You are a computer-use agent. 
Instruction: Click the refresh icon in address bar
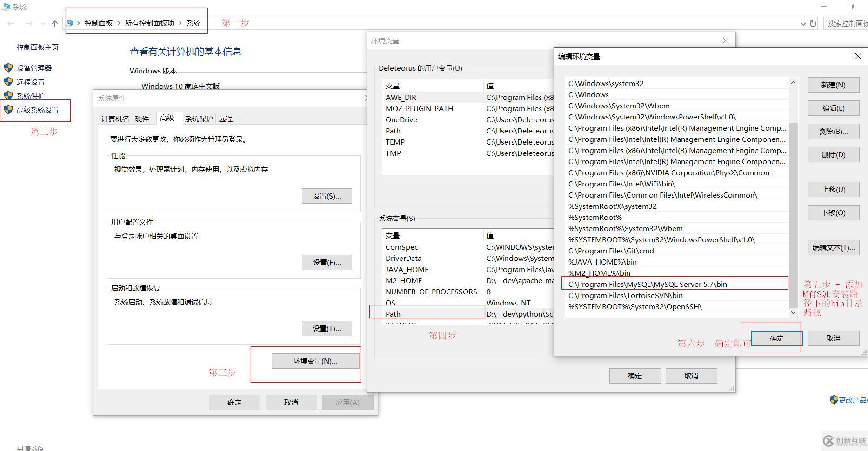(813, 24)
